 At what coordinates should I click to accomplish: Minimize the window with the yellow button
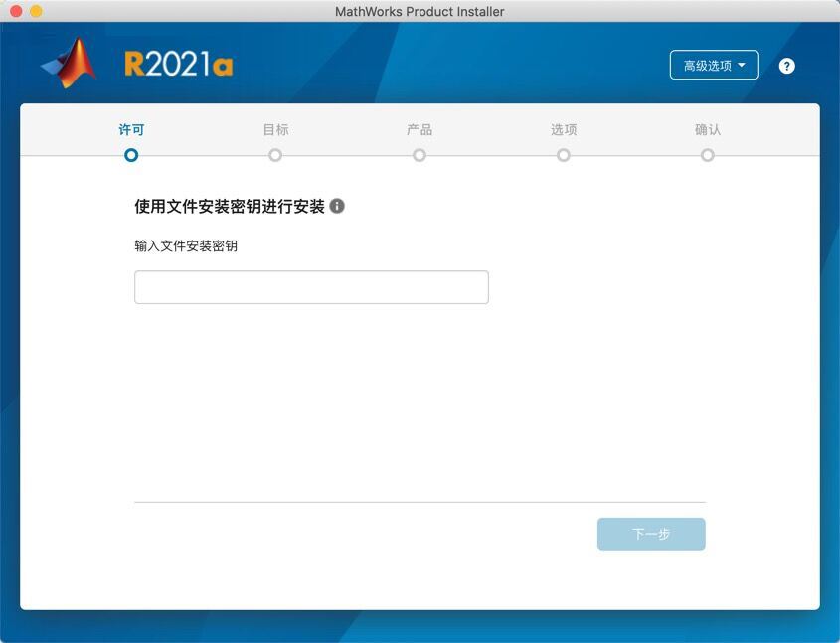click(36, 11)
